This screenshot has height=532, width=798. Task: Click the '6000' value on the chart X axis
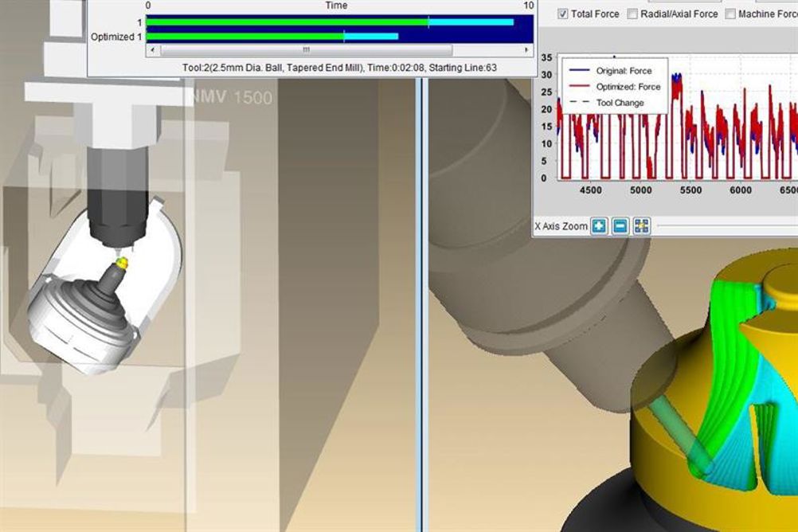click(x=741, y=190)
